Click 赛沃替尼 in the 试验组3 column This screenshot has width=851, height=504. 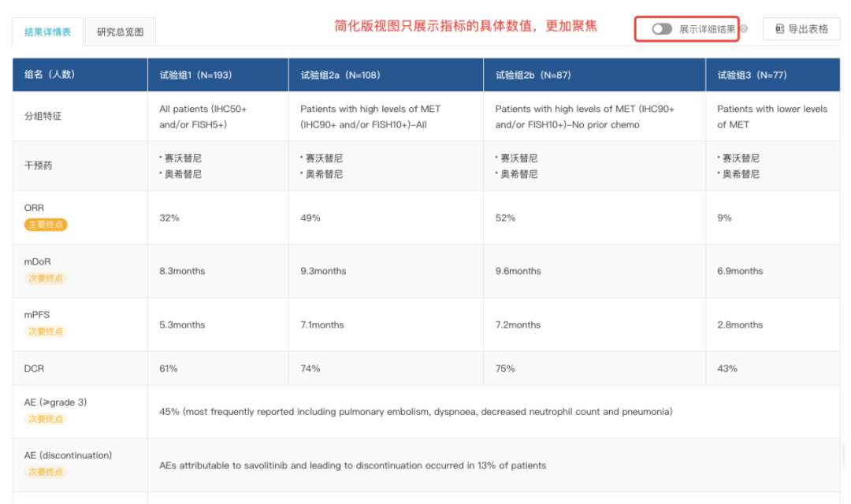[x=741, y=157]
